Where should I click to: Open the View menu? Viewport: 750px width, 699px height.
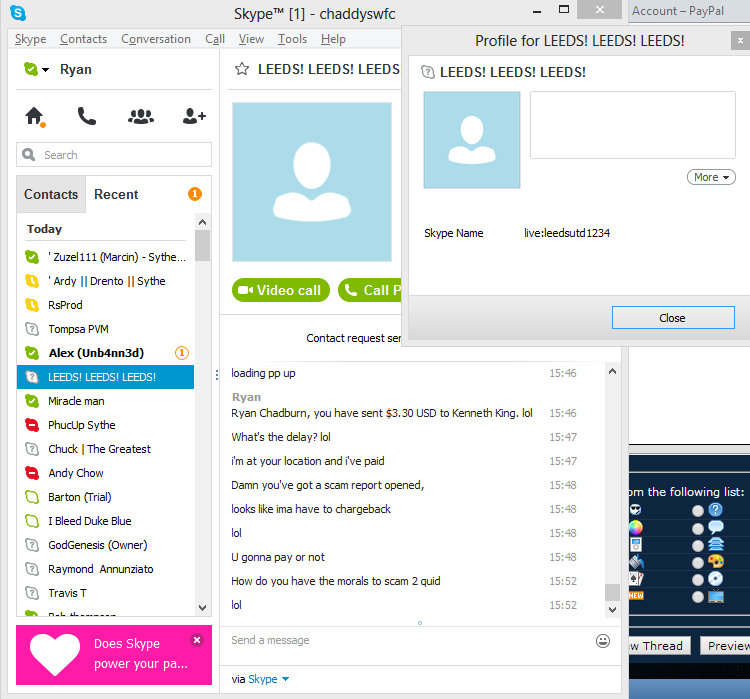(x=251, y=39)
